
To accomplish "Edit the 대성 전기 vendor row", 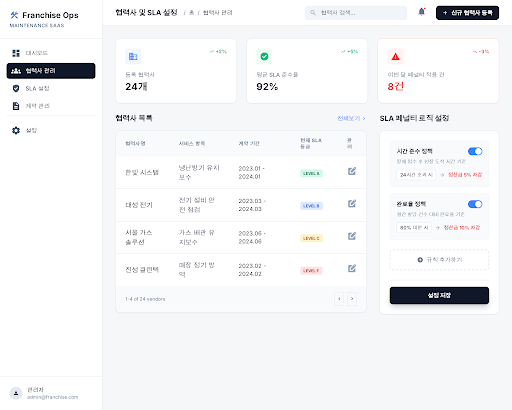I will (x=352, y=204).
